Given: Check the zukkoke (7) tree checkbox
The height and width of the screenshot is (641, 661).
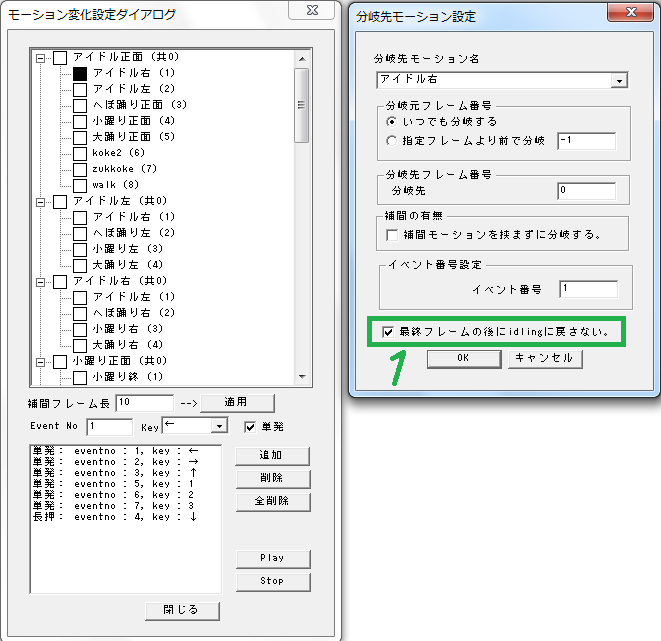Looking at the screenshot, I should tap(81, 169).
